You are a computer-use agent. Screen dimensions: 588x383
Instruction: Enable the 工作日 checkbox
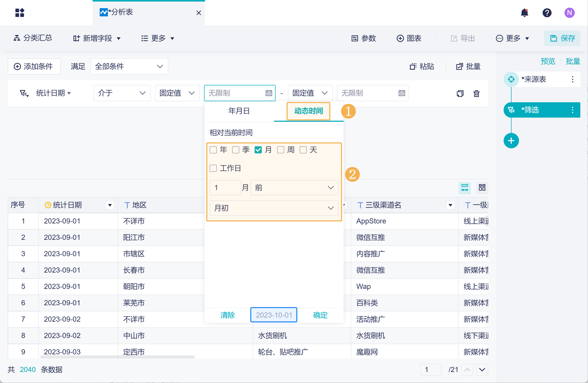pos(213,168)
